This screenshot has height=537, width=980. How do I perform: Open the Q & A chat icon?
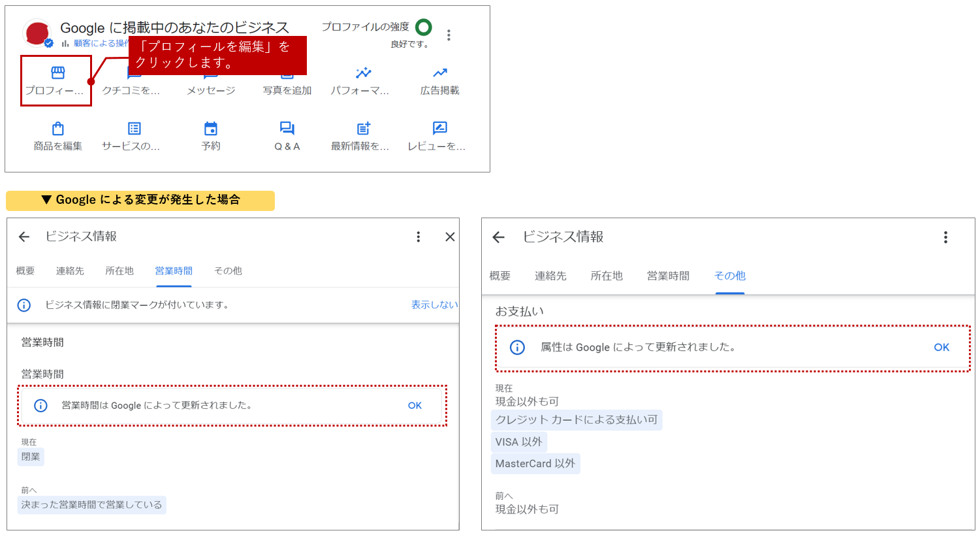(287, 129)
